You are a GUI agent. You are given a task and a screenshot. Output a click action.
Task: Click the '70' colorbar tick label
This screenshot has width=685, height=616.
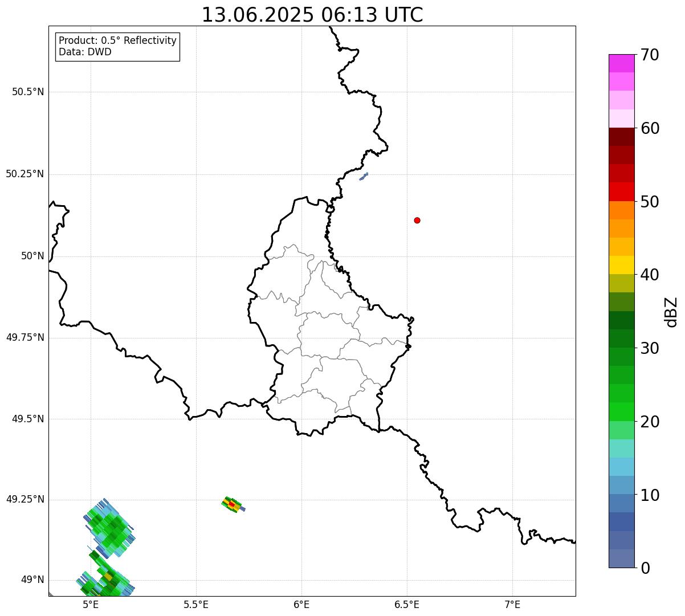click(x=650, y=55)
